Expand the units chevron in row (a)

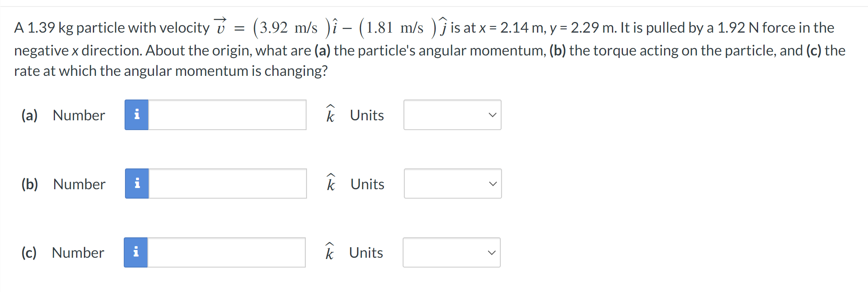492,115
